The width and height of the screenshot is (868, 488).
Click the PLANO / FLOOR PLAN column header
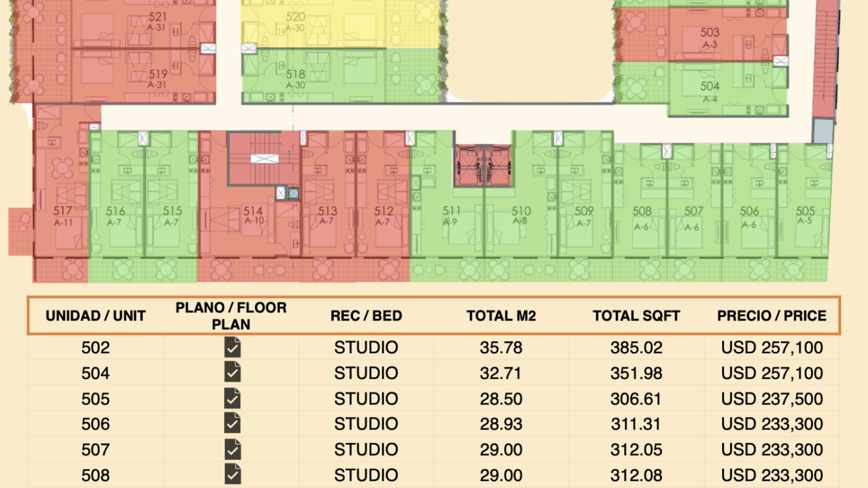(231, 316)
